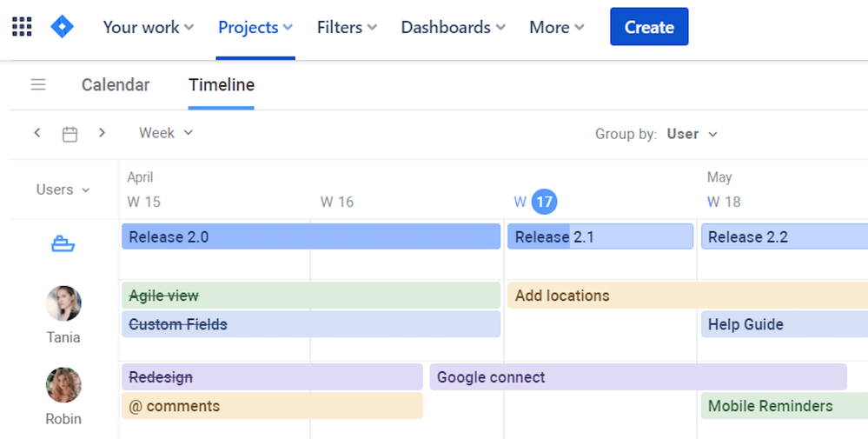The width and height of the screenshot is (868, 439).
Task: Click Tania's avatar photo
Action: pyautogui.click(x=63, y=303)
